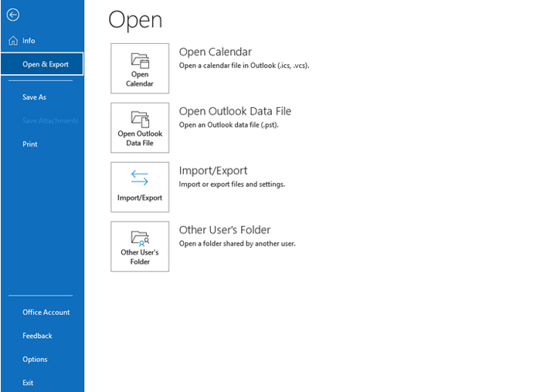Viewport: 550px width, 392px height.
Task: Click the Open Outlook Data File heading
Action: pyautogui.click(x=235, y=111)
